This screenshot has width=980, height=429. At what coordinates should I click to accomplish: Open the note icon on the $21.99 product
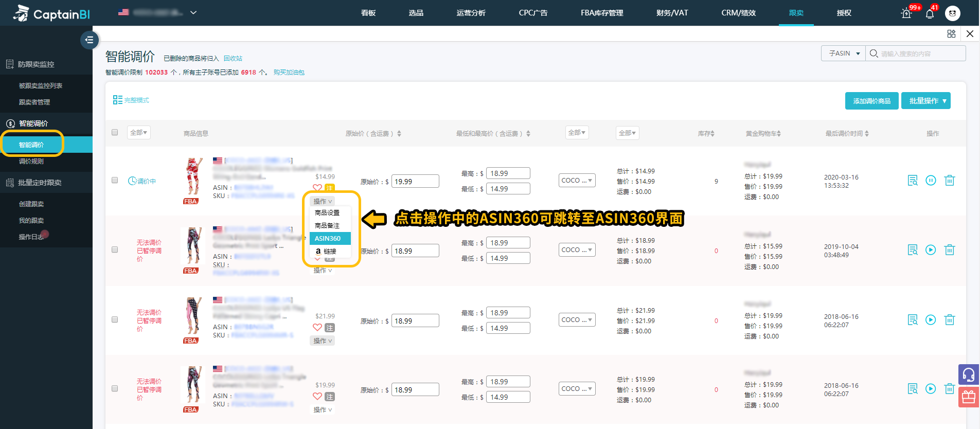pyautogui.click(x=330, y=328)
